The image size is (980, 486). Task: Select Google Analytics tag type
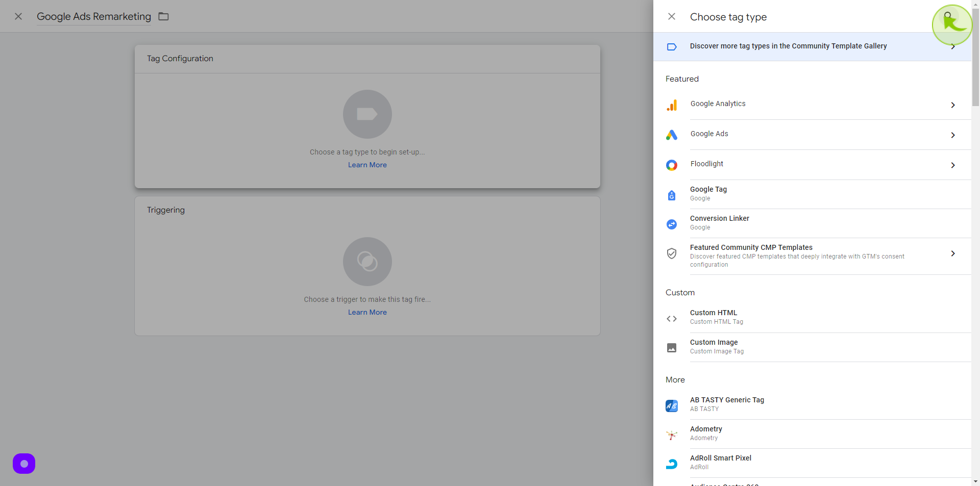tap(812, 105)
